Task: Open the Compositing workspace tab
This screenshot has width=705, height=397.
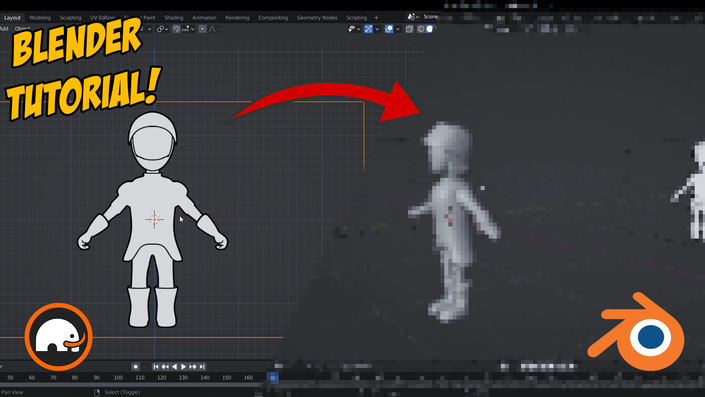Action: [273, 18]
